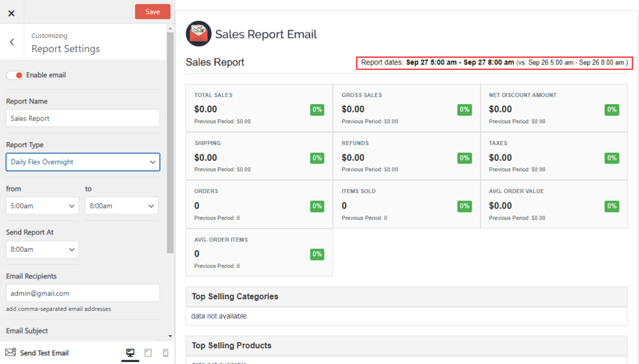Go back using the Report Settings arrow
The width and height of the screenshot is (639, 364).
coord(11,42)
